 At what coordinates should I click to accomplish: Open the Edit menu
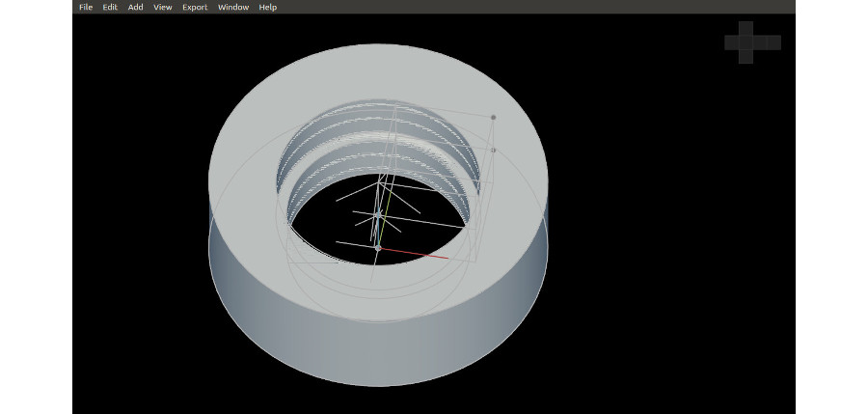point(110,7)
